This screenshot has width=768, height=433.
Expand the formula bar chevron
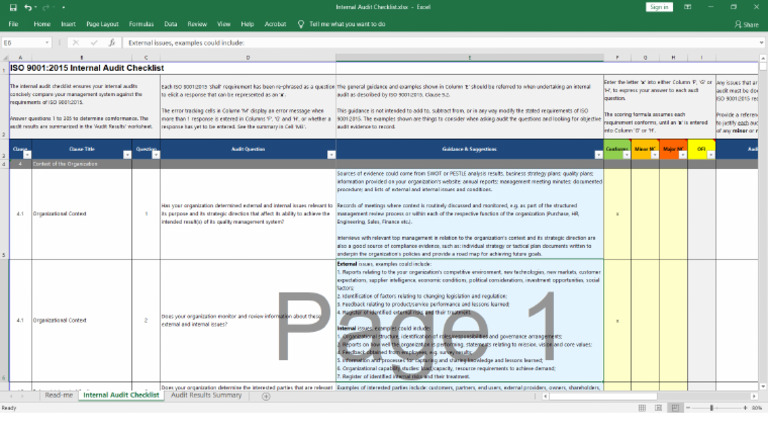pos(762,43)
